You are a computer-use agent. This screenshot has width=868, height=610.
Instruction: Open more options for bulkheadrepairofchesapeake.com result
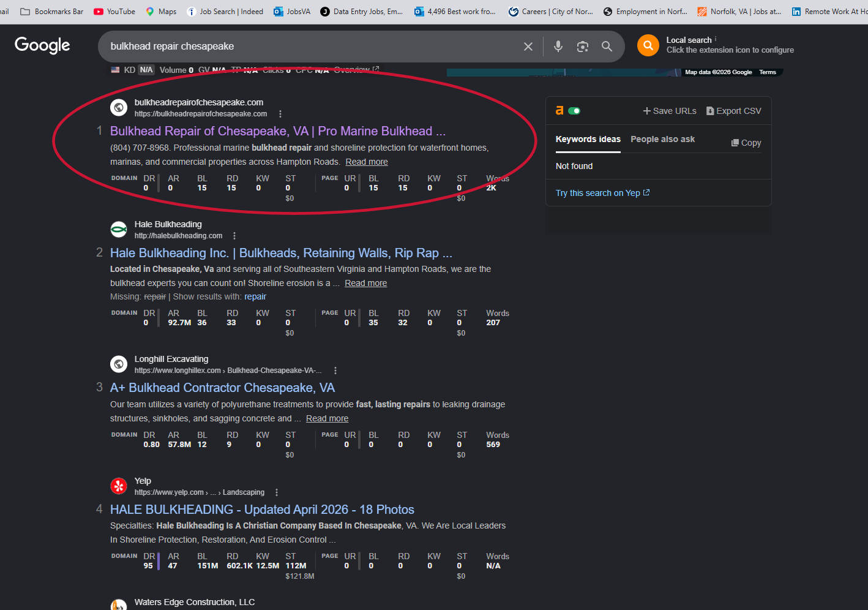click(280, 114)
